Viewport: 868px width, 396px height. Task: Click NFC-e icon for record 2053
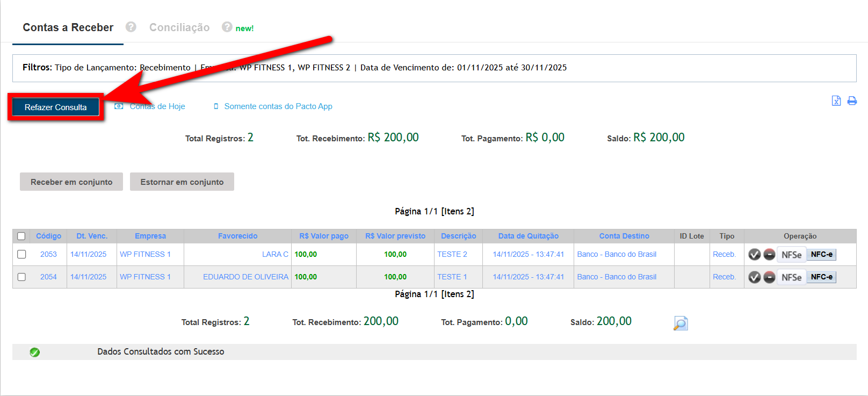click(x=821, y=255)
